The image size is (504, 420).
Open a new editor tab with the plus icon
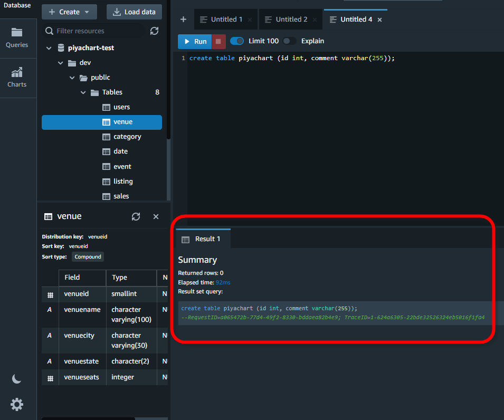coord(183,18)
